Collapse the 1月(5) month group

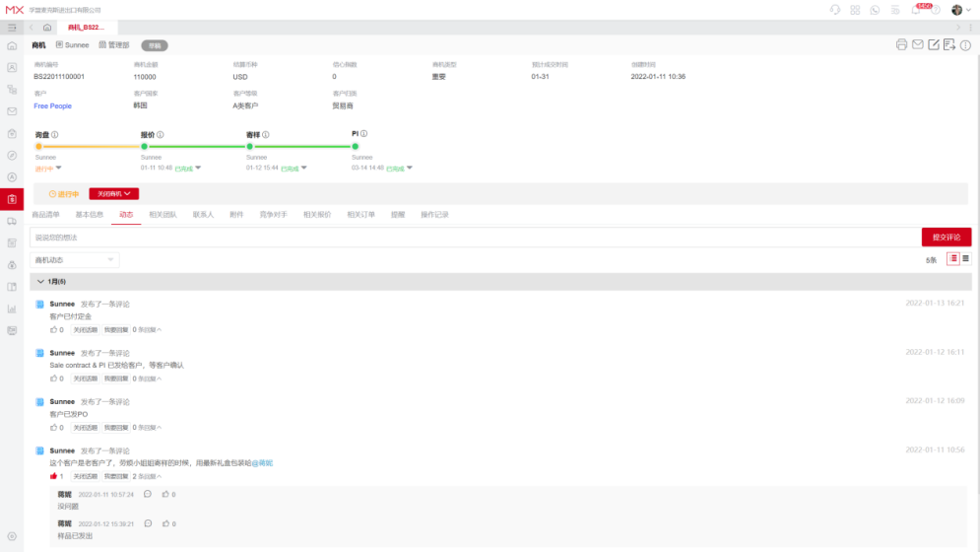coord(40,282)
